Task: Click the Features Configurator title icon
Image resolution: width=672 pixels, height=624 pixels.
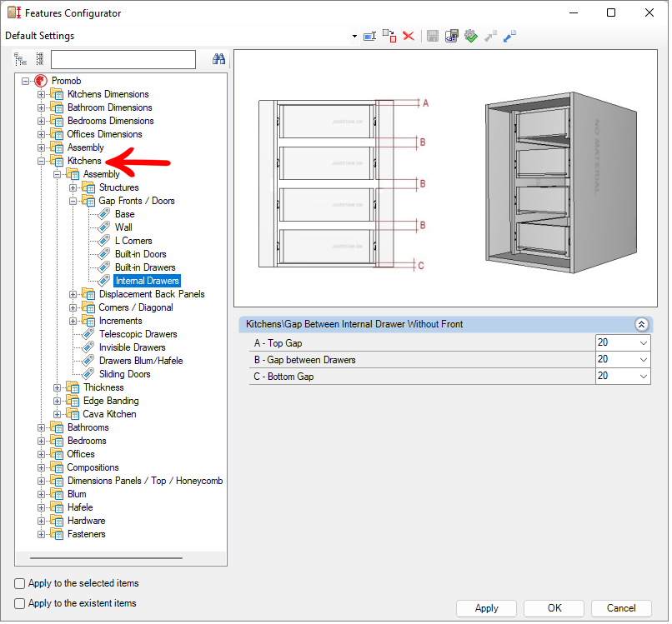Action: point(14,12)
